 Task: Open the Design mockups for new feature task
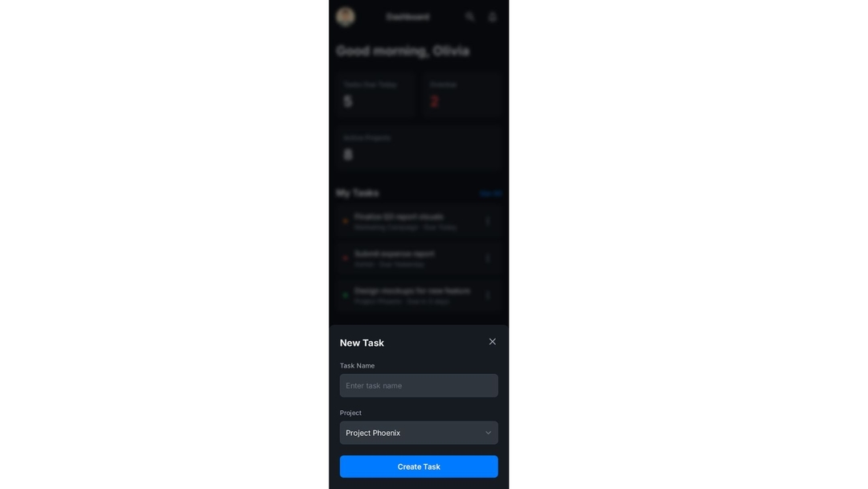(x=419, y=295)
